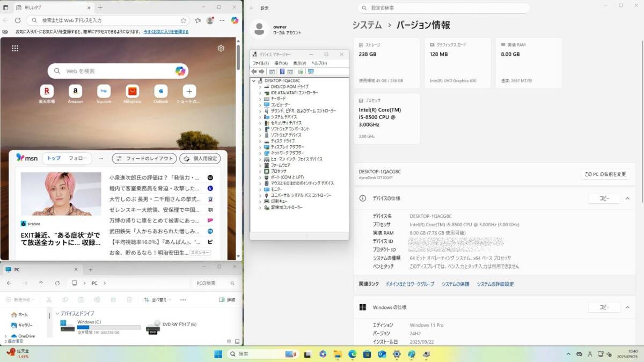
Task: Click Explorer up arrow button
Action: pyautogui.click(x=41, y=283)
